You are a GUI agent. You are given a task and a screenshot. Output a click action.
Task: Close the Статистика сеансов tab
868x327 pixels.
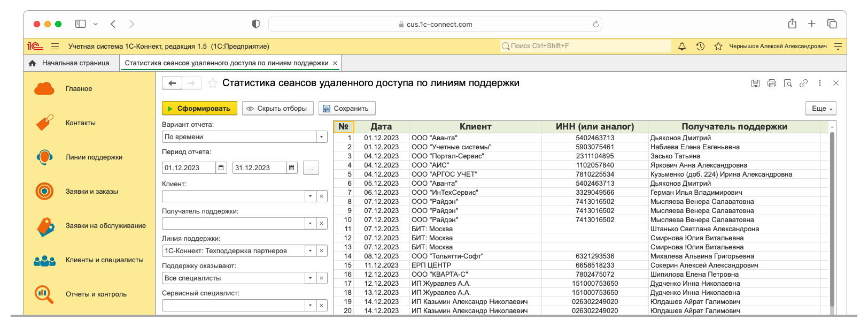[x=335, y=63]
